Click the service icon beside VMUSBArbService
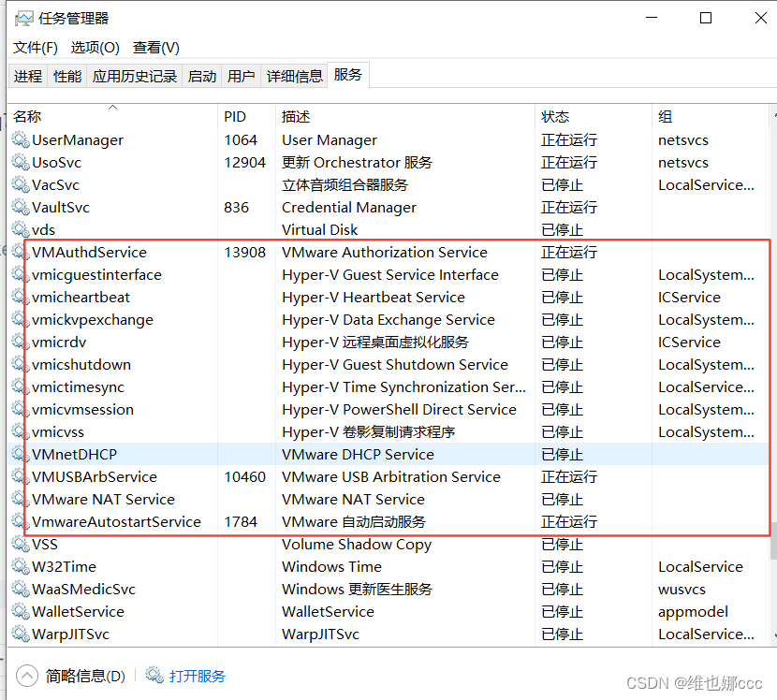 [x=21, y=476]
